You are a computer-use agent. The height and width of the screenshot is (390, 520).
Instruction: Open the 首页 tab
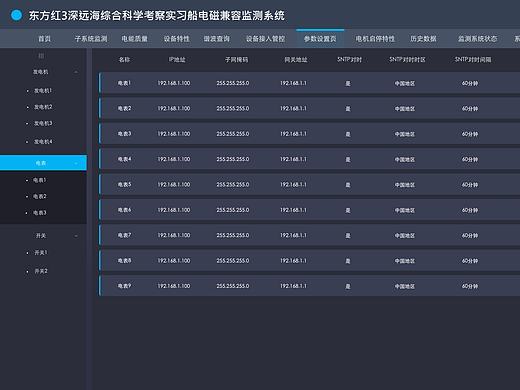tap(44, 39)
